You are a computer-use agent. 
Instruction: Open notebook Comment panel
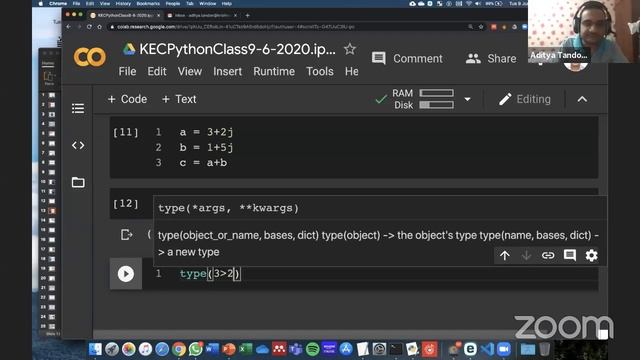click(407, 58)
